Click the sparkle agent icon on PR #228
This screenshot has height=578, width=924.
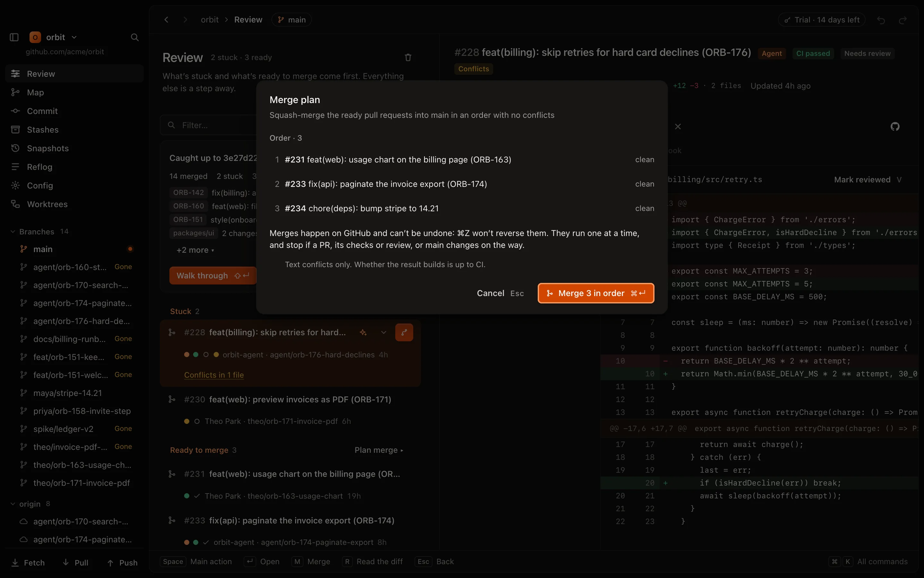[363, 333]
